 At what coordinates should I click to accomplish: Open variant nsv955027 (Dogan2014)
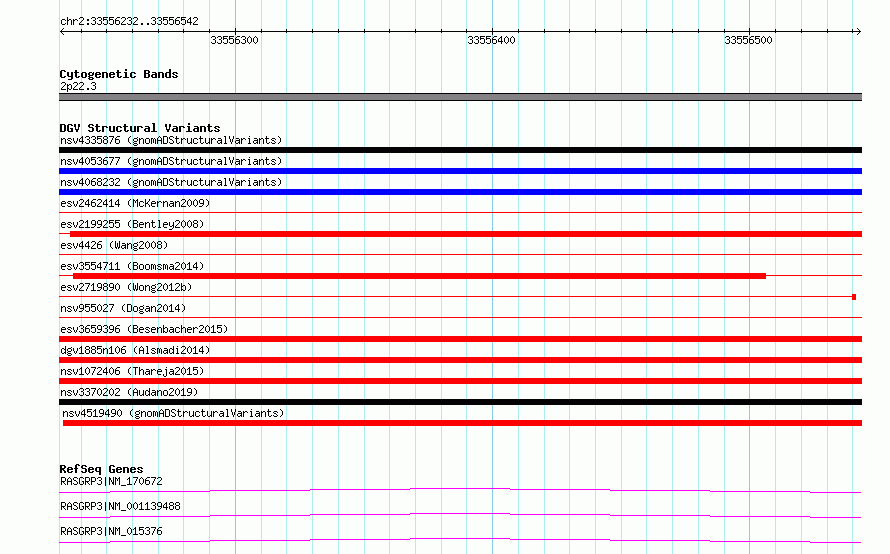point(123,308)
